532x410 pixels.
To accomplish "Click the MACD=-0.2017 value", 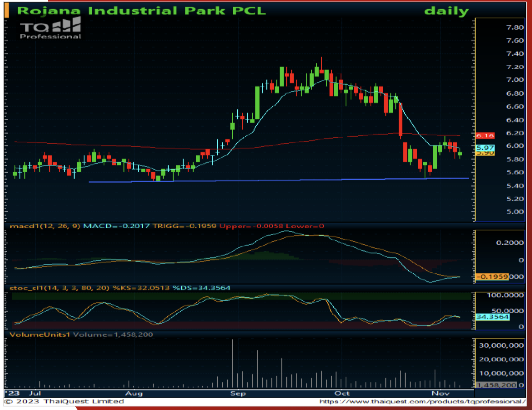I will click(116, 226).
